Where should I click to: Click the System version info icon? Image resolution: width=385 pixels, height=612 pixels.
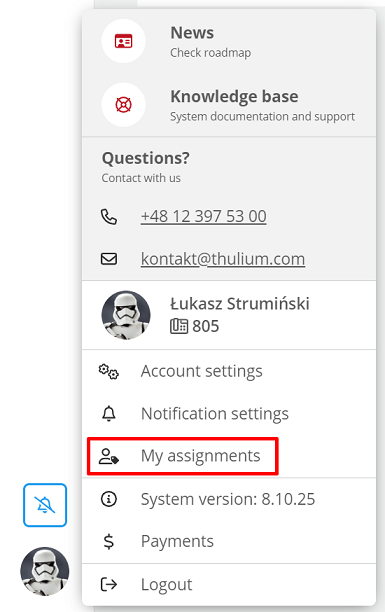coord(109,499)
